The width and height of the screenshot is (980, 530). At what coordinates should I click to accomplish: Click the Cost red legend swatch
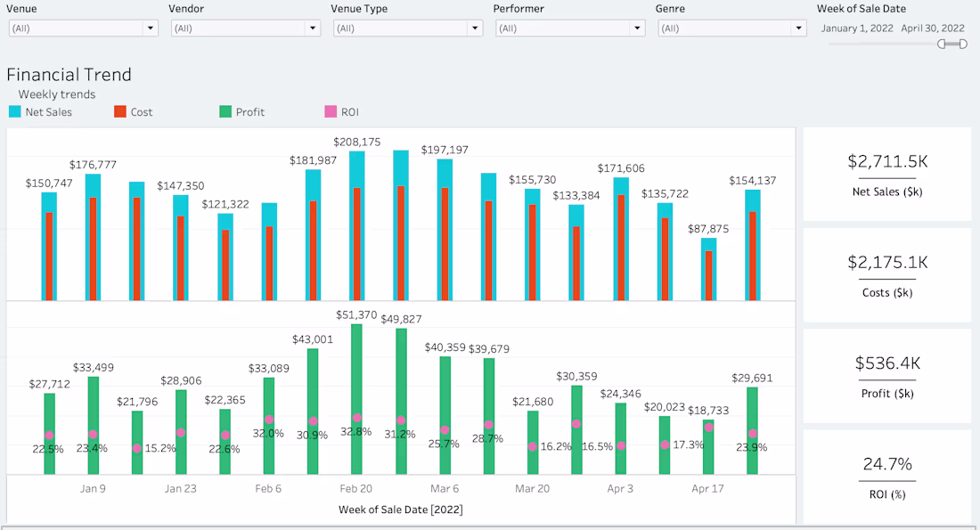point(120,112)
